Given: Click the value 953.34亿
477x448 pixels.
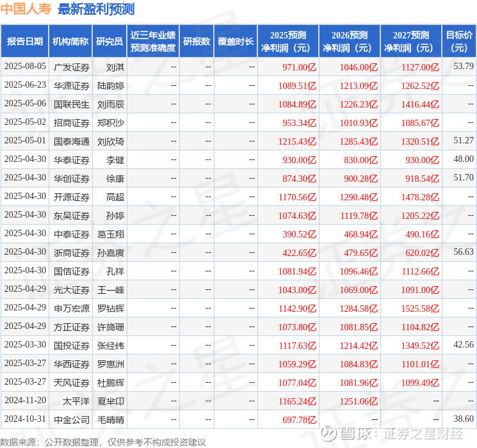Looking at the screenshot, I should click(x=300, y=123).
